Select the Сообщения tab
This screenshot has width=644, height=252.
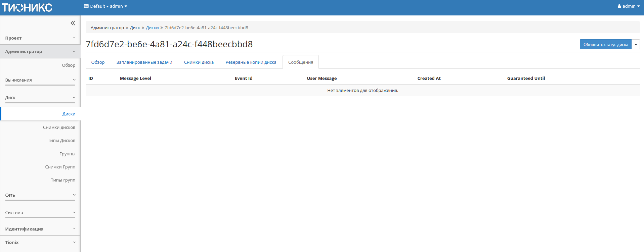coord(300,62)
